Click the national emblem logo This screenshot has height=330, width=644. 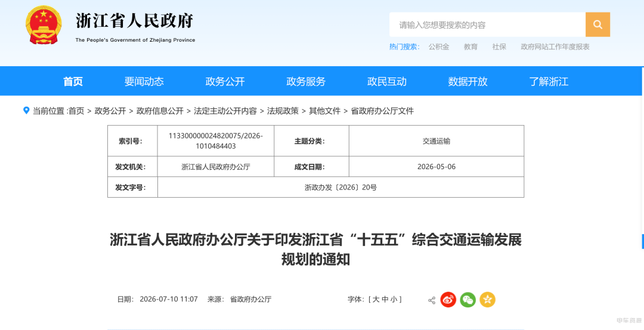point(44,25)
